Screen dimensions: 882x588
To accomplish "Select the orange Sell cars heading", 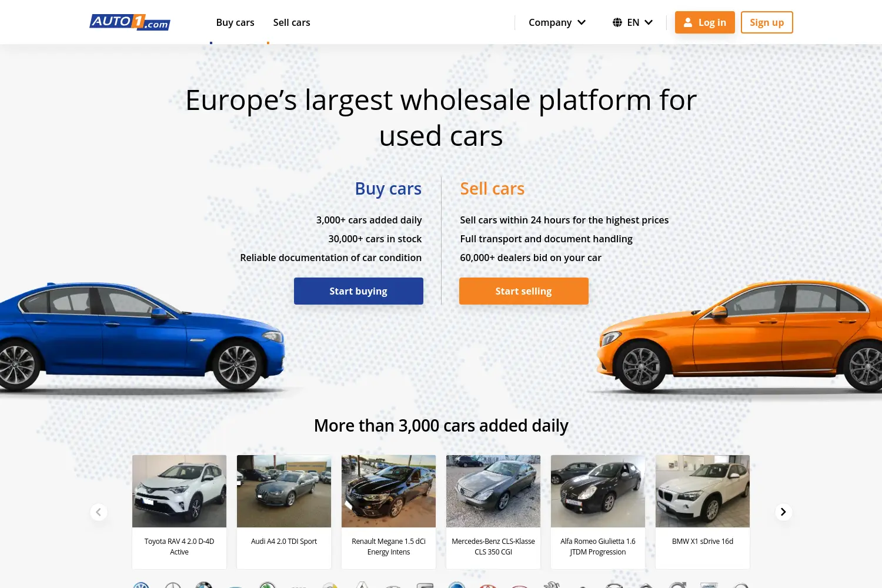I will pos(492,189).
